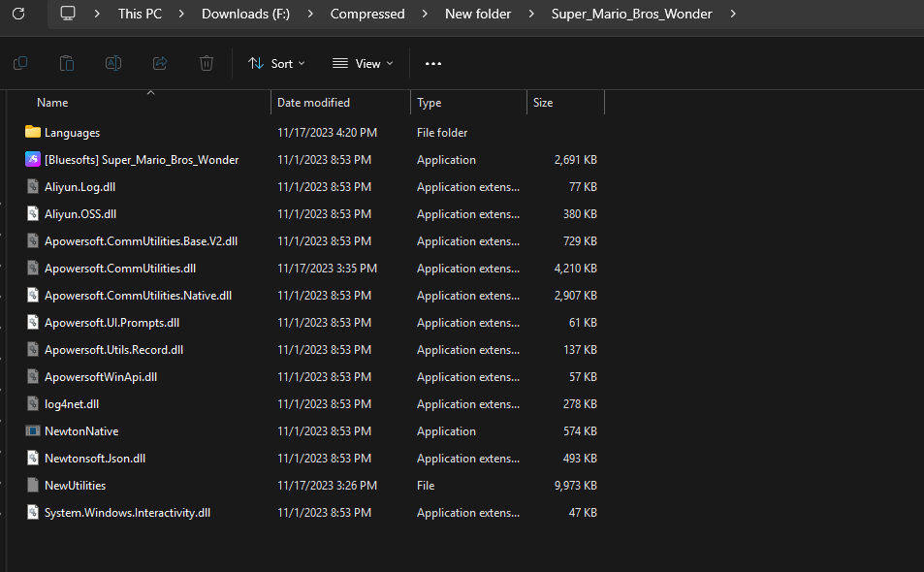Click the monitor icon in address bar
The width and height of the screenshot is (924, 572).
[68, 14]
